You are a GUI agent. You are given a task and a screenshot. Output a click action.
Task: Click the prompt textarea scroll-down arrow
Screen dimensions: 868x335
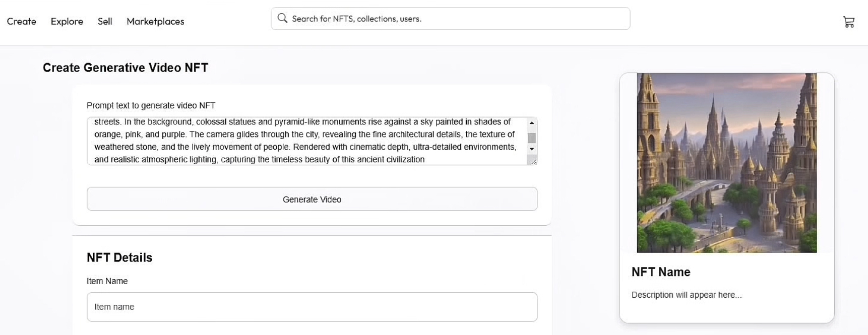point(532,149)
